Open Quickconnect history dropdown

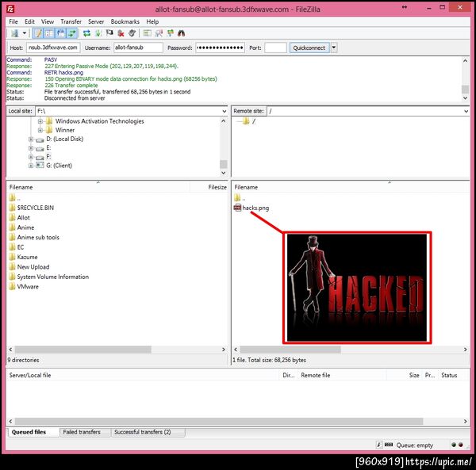(334, 48)
